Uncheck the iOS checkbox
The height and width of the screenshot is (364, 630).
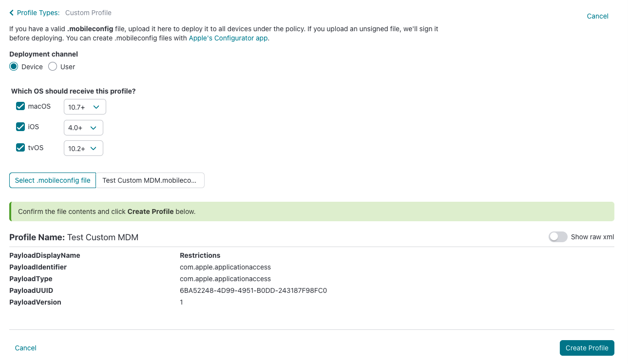[x=20, y=127]
